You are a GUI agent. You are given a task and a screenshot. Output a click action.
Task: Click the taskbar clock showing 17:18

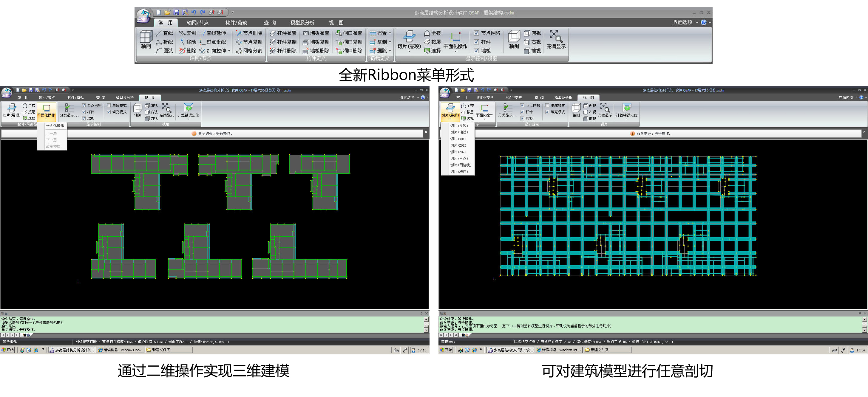[422, 350]
